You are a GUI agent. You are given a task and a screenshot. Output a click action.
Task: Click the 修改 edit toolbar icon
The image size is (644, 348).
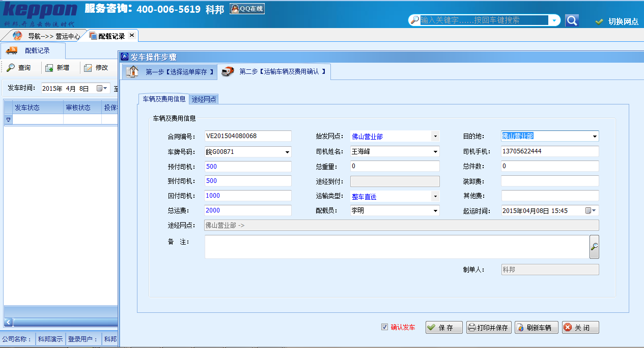pyautogui.click(x=88, y=68)
